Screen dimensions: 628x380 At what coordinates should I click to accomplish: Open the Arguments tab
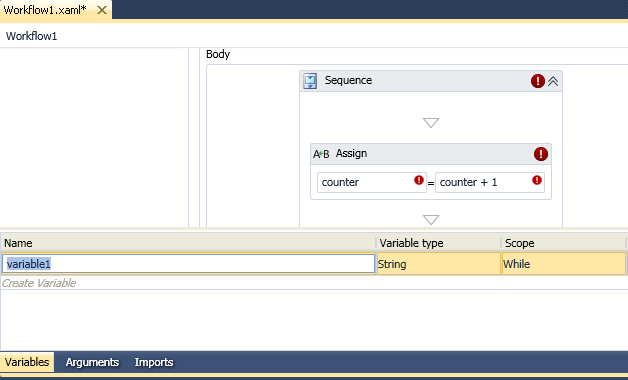pyautogui.click(x=92, y=362)
